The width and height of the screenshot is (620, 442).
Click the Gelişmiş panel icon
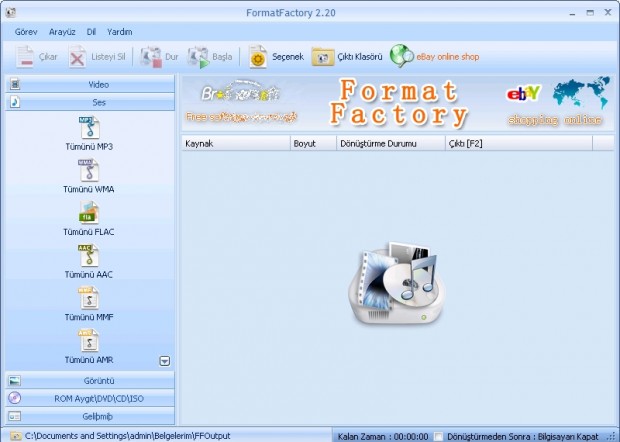point(15,416)
